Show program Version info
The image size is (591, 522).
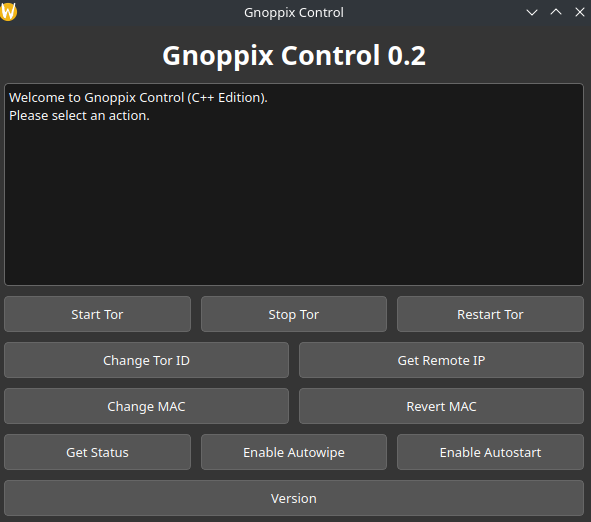coord(294,498)
